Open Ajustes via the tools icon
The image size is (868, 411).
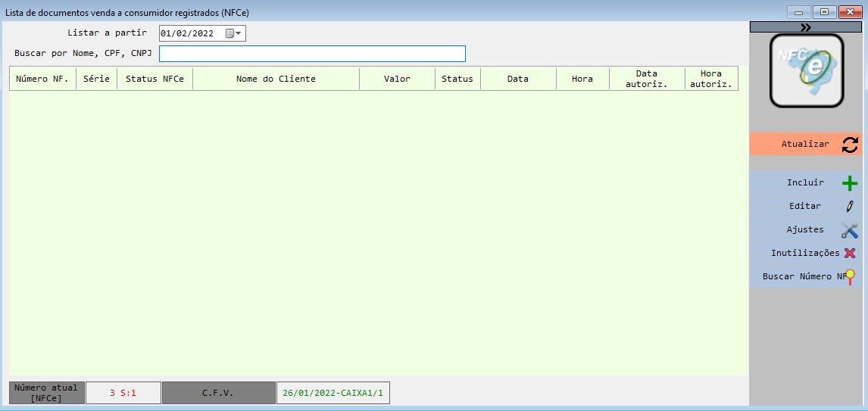click(x=850, y=230)
